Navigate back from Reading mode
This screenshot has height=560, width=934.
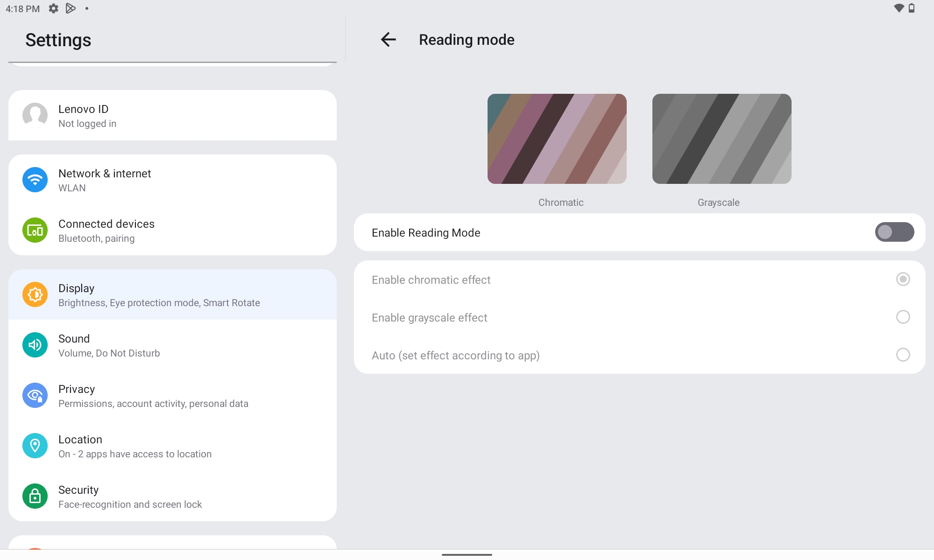388,39
